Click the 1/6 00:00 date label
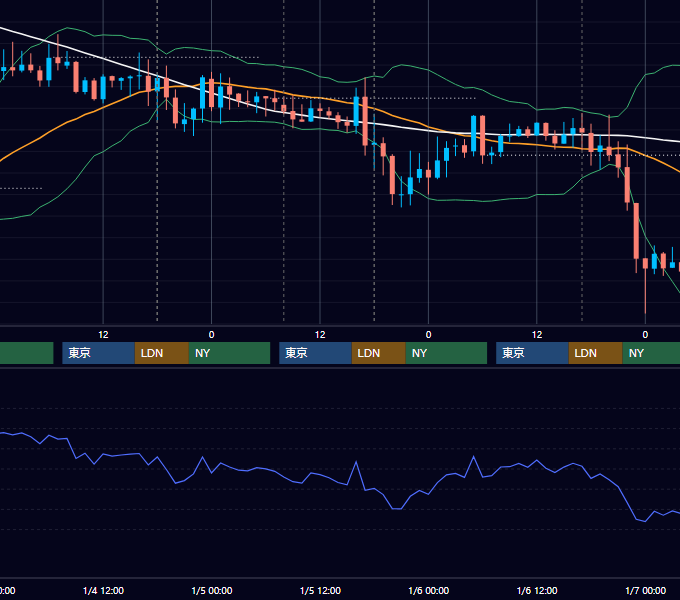The image size is (680, 600). pos(428,590)
